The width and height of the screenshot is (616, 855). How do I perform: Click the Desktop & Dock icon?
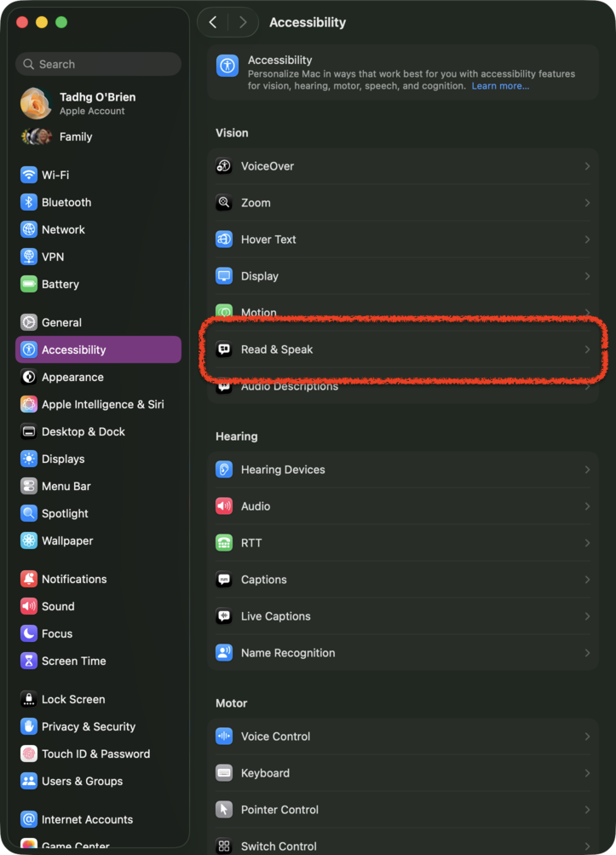click(x=29, y=431)
